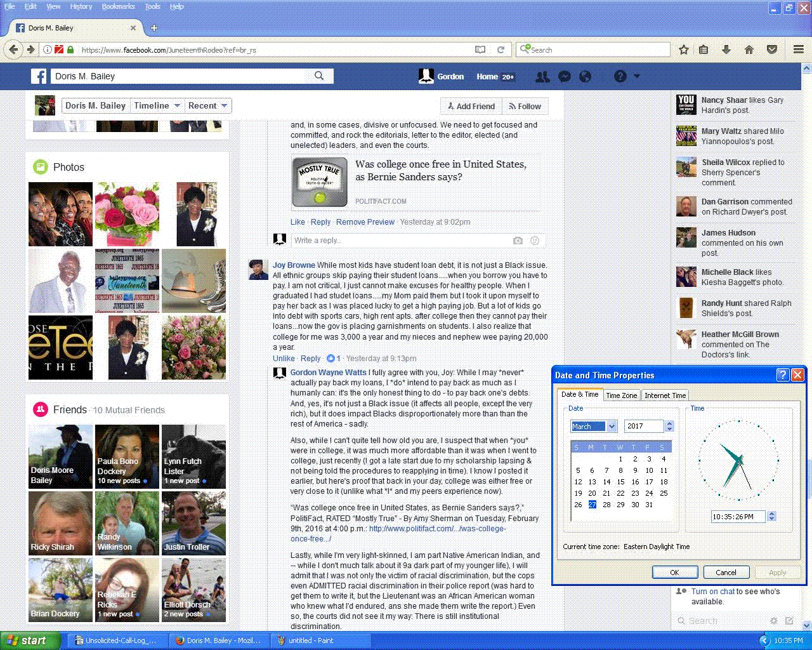
Task: Toggle Reader View icon in address bar
Action: tap(480, 50)
